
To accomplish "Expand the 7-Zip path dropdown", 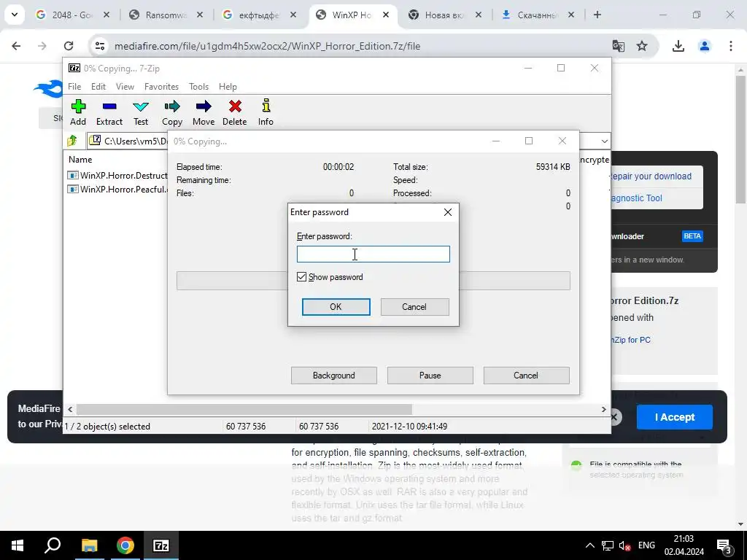I will [x=604, y=141].
